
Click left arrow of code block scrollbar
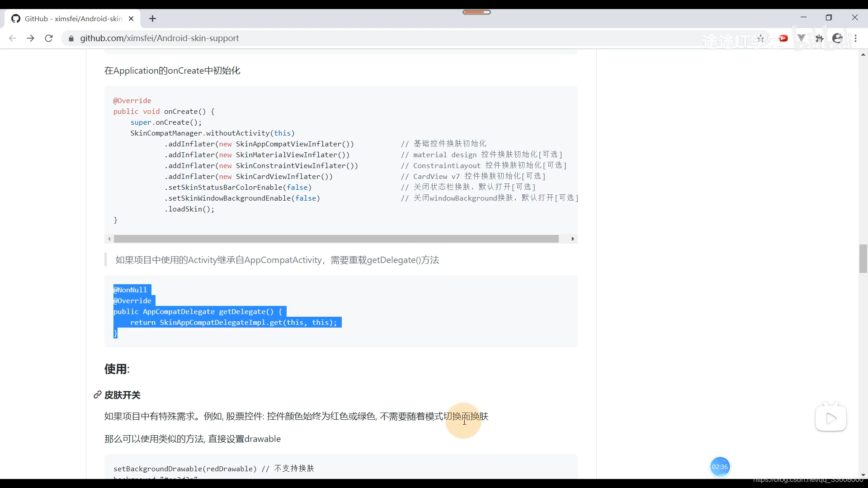(x=109, y=239)
